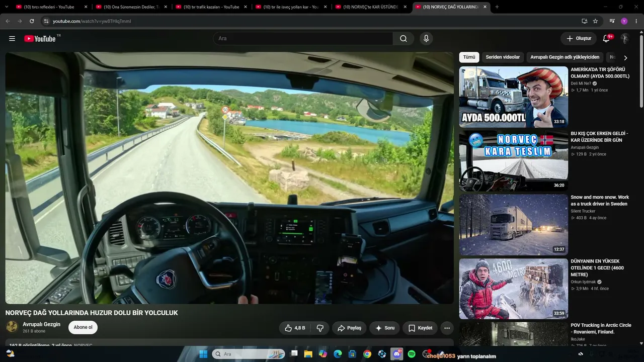The height and width of the screenshot is (362, 644).
Task: Open Silent Trucker snowy truck thumbnail
Action: [513, 225]
